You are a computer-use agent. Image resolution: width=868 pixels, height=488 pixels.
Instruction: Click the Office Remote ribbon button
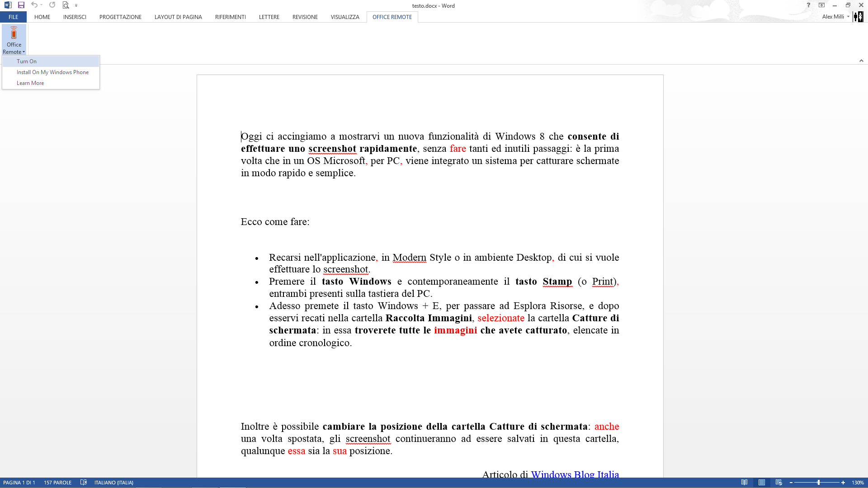click(14, 40)
